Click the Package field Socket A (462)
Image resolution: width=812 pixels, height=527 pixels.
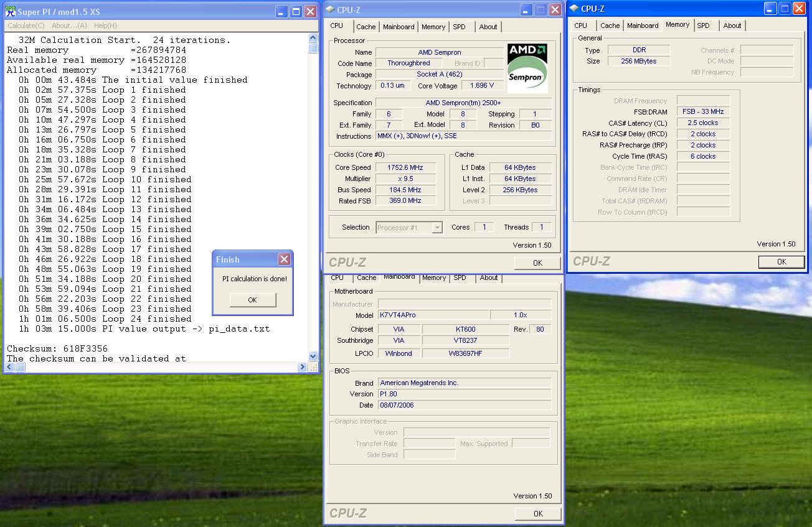tap(440, 75)
